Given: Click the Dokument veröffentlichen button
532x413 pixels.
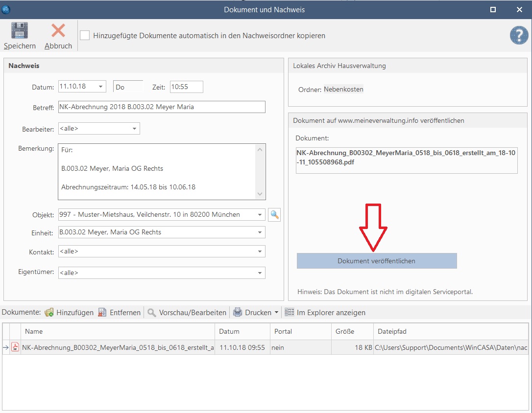Looking at the screenshot, I should pos(376,261).
